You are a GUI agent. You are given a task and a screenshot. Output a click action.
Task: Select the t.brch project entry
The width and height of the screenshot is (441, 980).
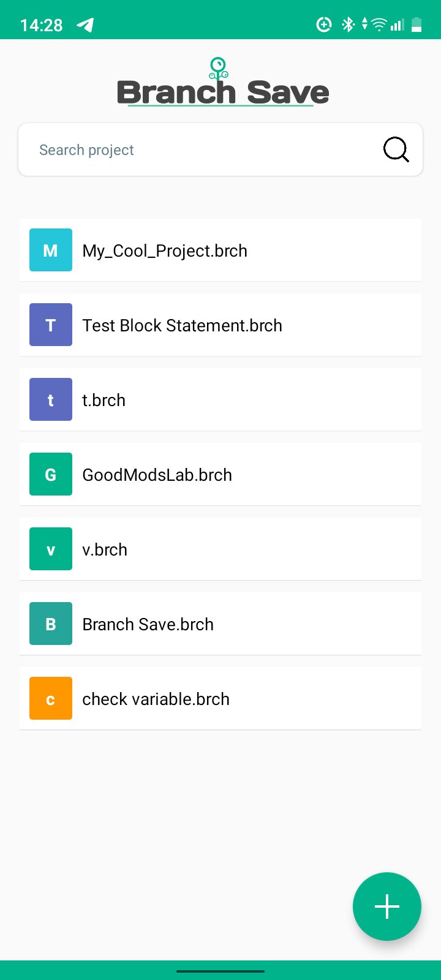click(x=104, y=400)
